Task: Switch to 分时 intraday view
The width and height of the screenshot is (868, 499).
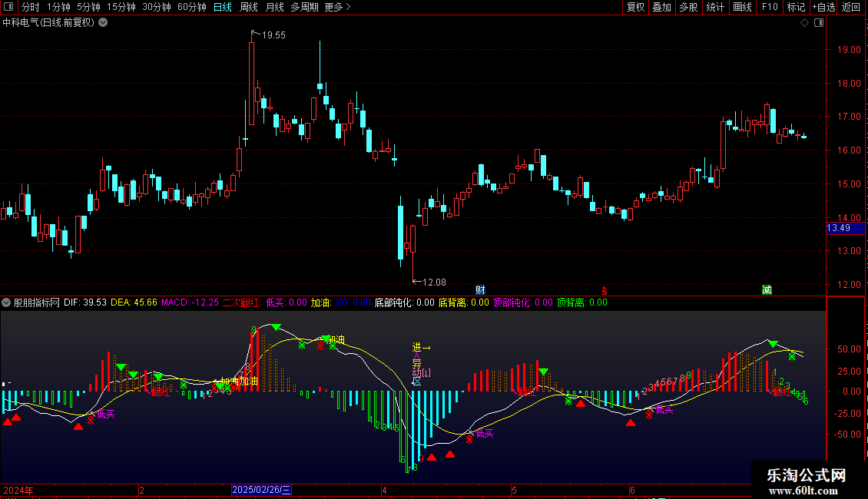Action: point(30,7)
